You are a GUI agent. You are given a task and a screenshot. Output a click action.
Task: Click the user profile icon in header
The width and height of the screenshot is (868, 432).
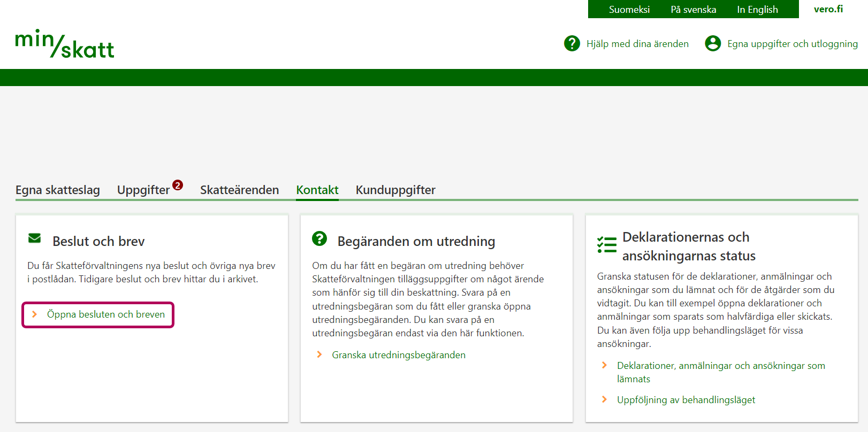[x=712, y=43]
